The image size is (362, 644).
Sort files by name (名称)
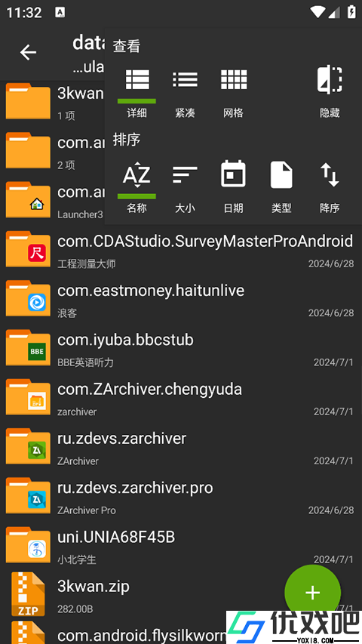(137, 188)
